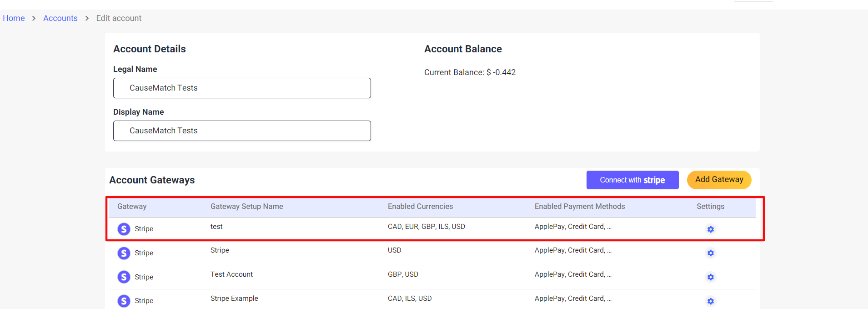This screenshot has width=868, height=309.
Task: Click payment methods in 'Stripe Example' row
Action: [x=573, y=299]
